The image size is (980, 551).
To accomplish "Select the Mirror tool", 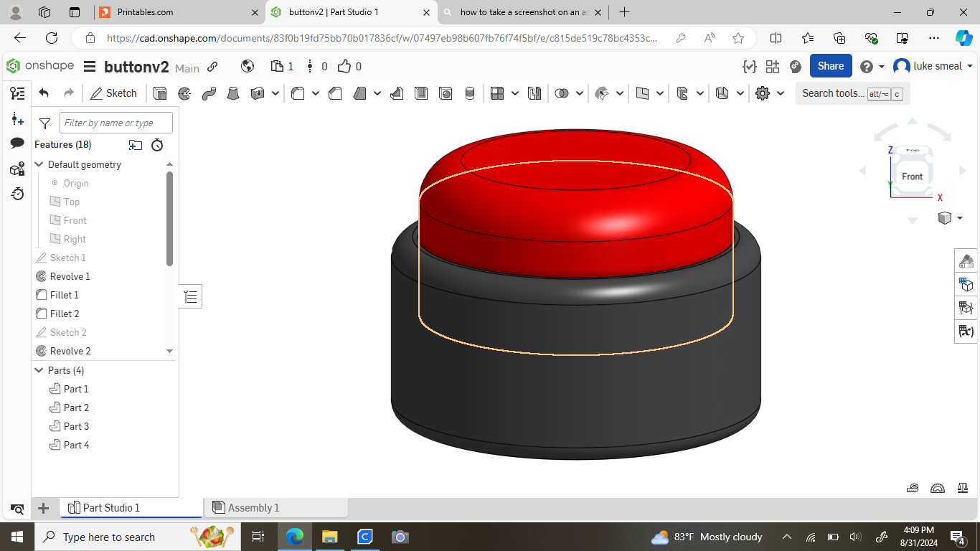I will [x=534, y=93].
